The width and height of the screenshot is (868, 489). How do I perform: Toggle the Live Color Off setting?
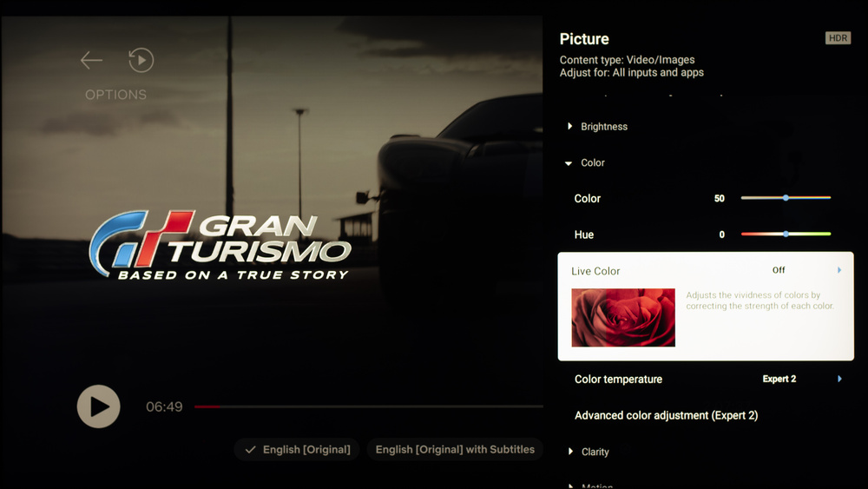click(x=779, y=270)
